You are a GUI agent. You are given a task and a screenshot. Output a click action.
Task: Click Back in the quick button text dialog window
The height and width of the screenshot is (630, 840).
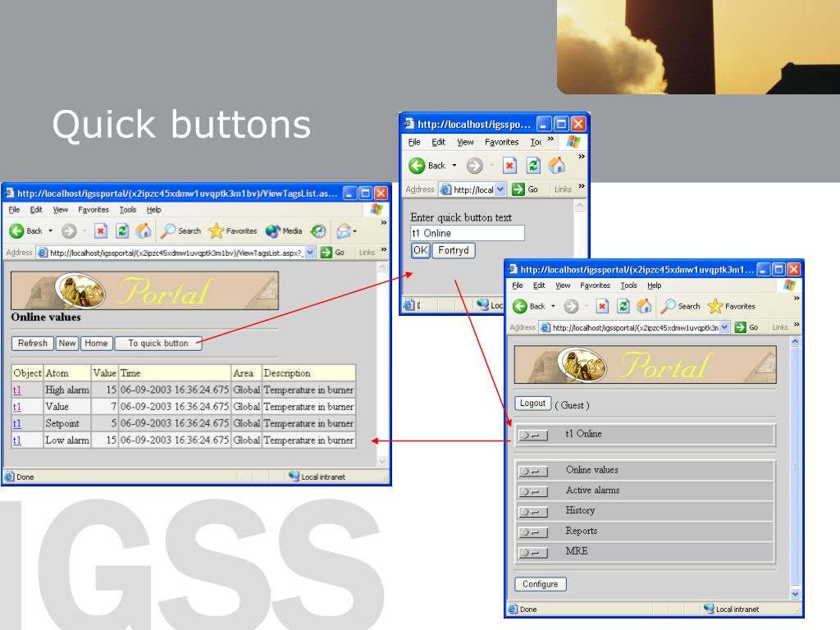tap(427, 166)
